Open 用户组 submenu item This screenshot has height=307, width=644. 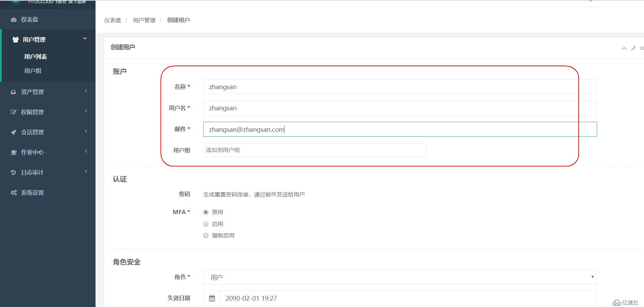(x=33, y=71)
